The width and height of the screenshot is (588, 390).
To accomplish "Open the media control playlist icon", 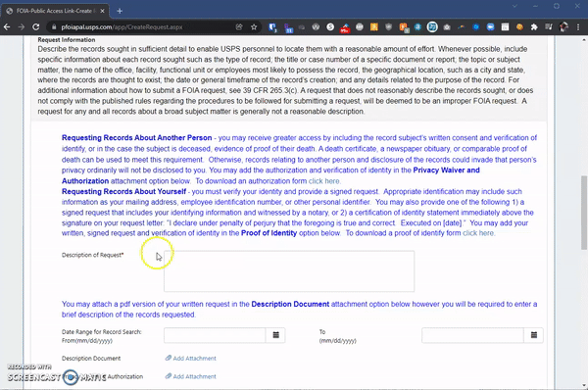I will pos(549,27).
